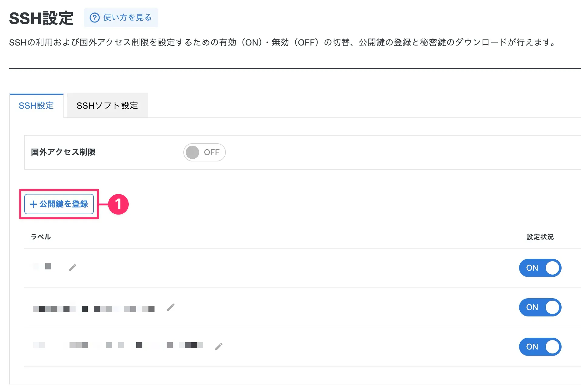Screen dimensions: 581x392
Task: Click the pencil icon in the first key row
Action: [72, 268]
